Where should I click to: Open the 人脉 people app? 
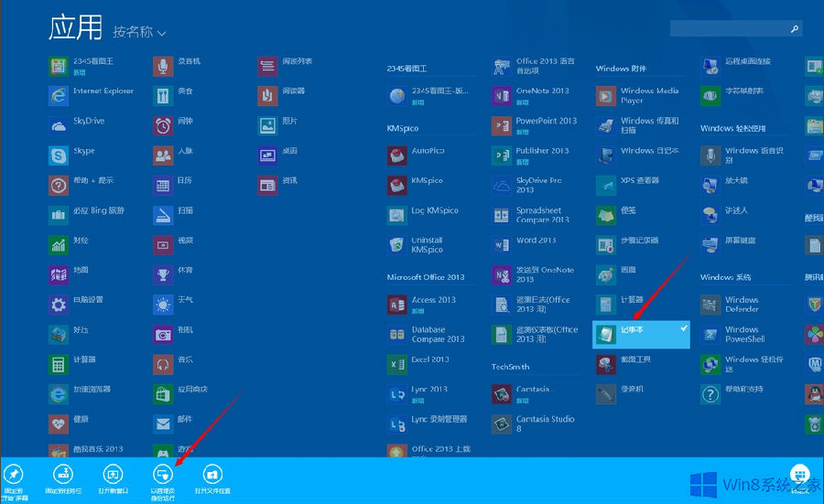(x=173, y=155)
